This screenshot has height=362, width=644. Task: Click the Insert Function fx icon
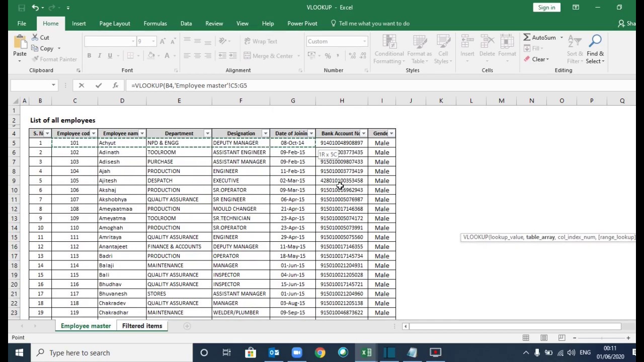tap(115, 85)
